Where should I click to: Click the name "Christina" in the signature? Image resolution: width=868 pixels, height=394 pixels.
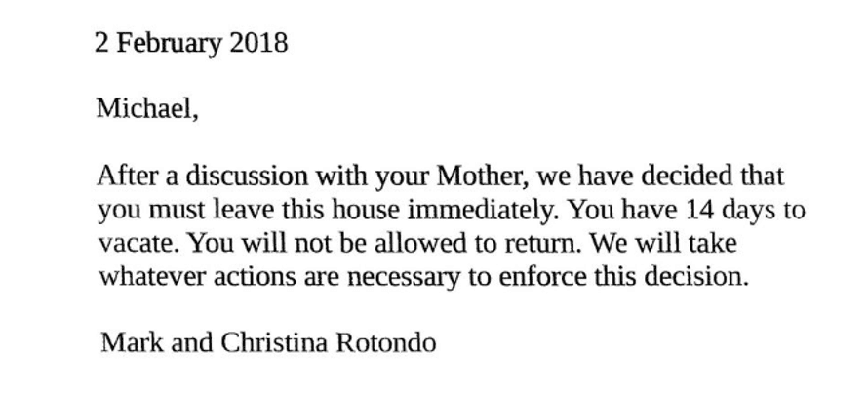[275, 343]
